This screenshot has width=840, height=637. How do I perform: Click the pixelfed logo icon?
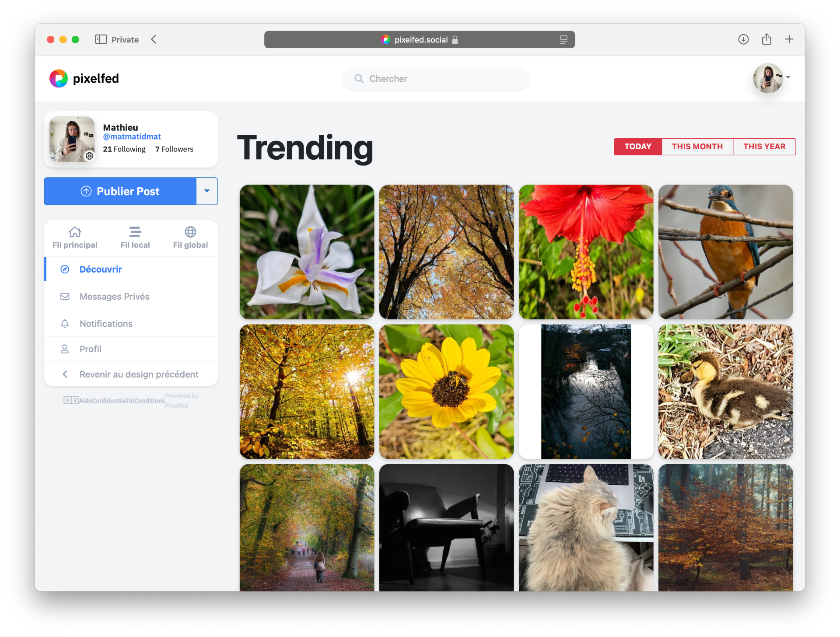click(x=59, y=79)
